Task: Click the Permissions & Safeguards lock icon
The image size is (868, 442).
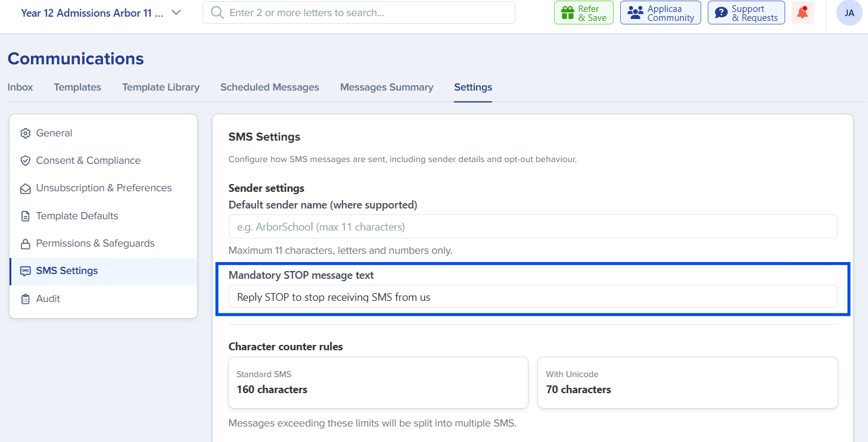Action: [x=25, y=244]
